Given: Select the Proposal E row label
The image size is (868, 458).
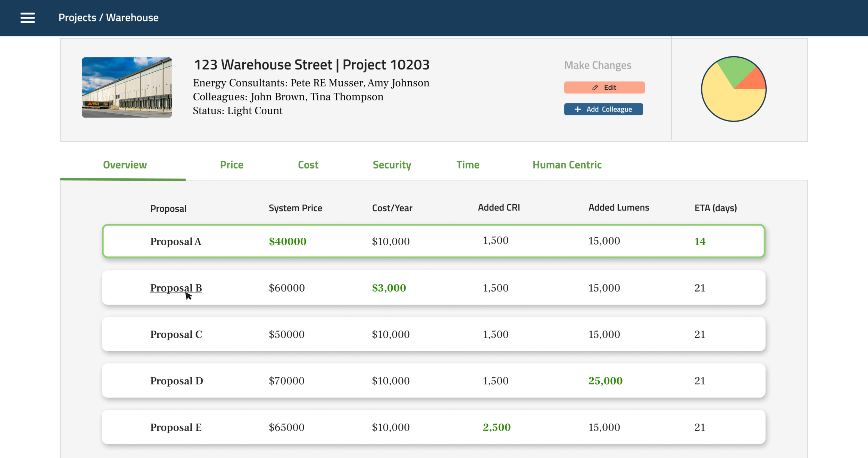Looking at the screenshot, I should pos(176,427).
